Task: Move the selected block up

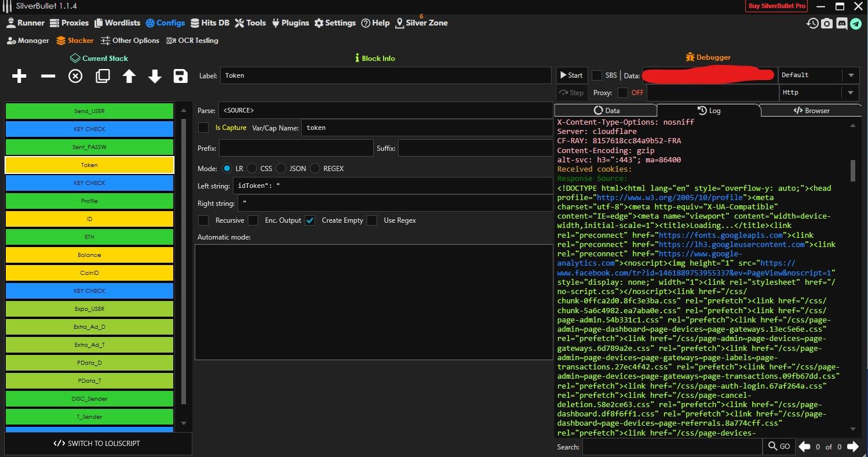Action: click(129, 76)
